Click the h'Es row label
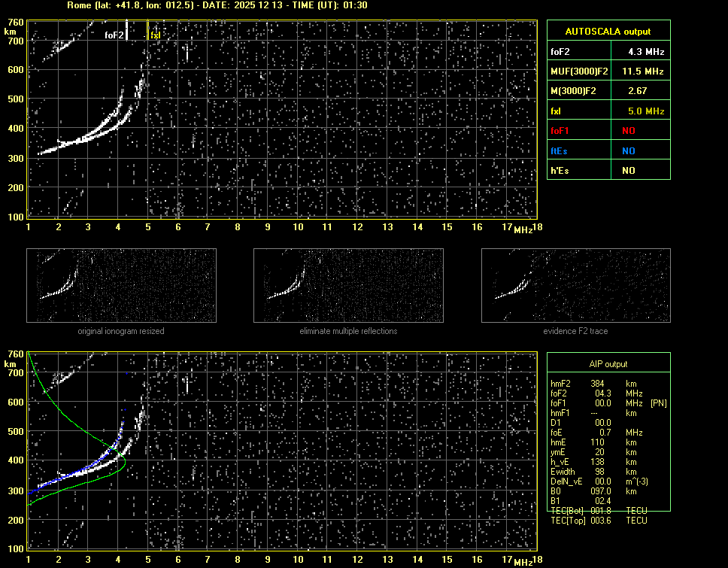728x568 pixels. 559,171
